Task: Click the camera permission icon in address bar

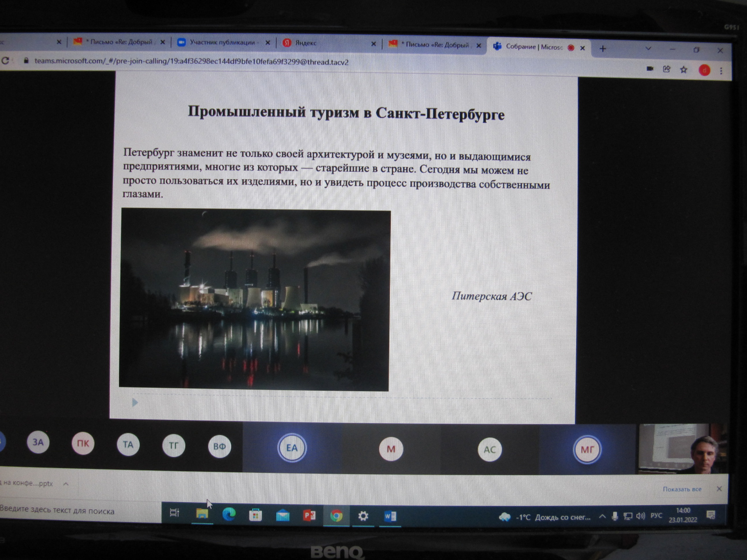Action: tap(650, 69)
